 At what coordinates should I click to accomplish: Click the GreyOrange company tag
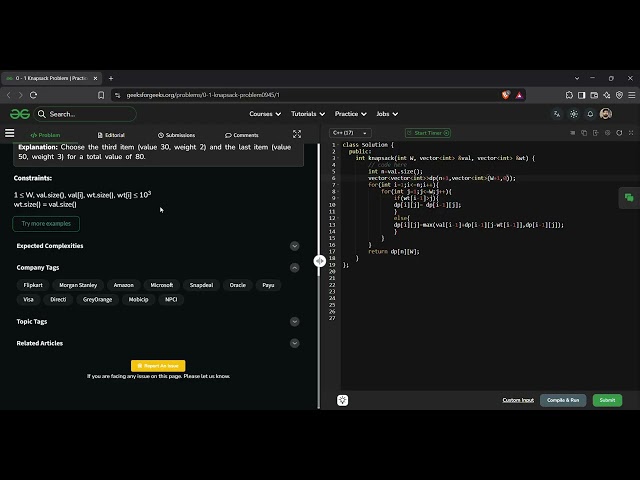pos(97,300)
